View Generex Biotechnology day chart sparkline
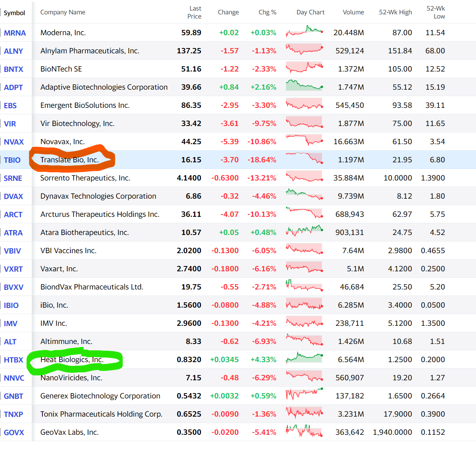This screenshot has width=476, height=459. click(304, 394)
